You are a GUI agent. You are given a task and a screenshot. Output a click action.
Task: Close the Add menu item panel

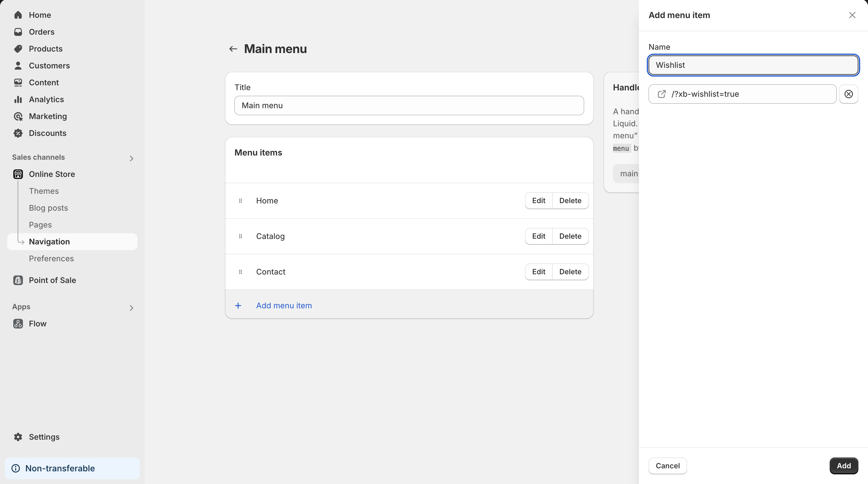(852, 15)
